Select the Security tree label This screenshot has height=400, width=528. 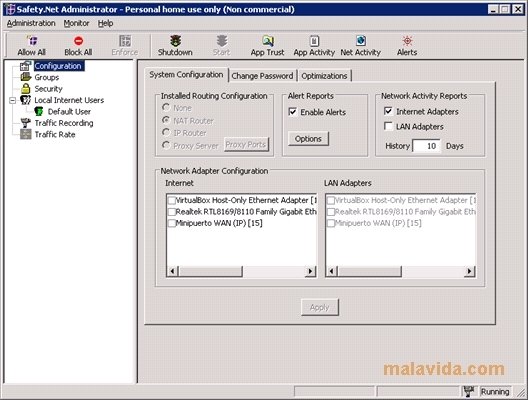[x=48, y=89]
